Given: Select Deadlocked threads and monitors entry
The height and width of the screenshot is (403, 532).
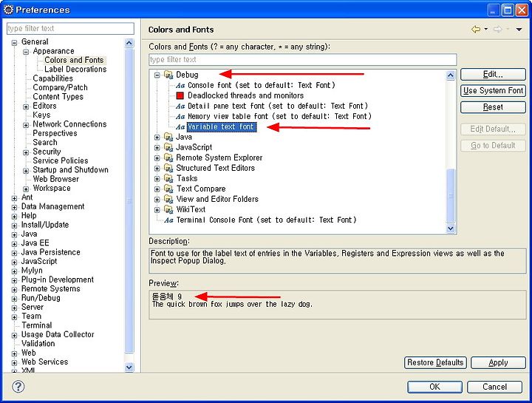Looking at the screenshot, I should pos(245,95).
